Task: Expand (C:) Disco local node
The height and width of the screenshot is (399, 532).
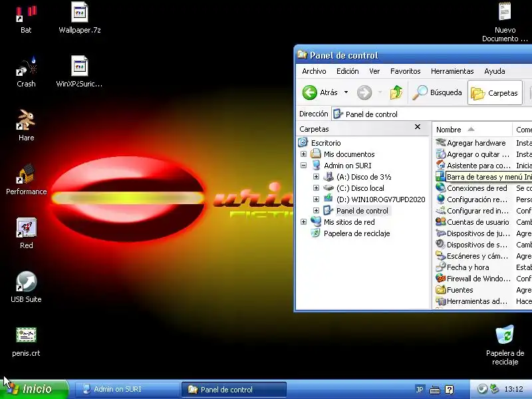Action: (316, 188)
